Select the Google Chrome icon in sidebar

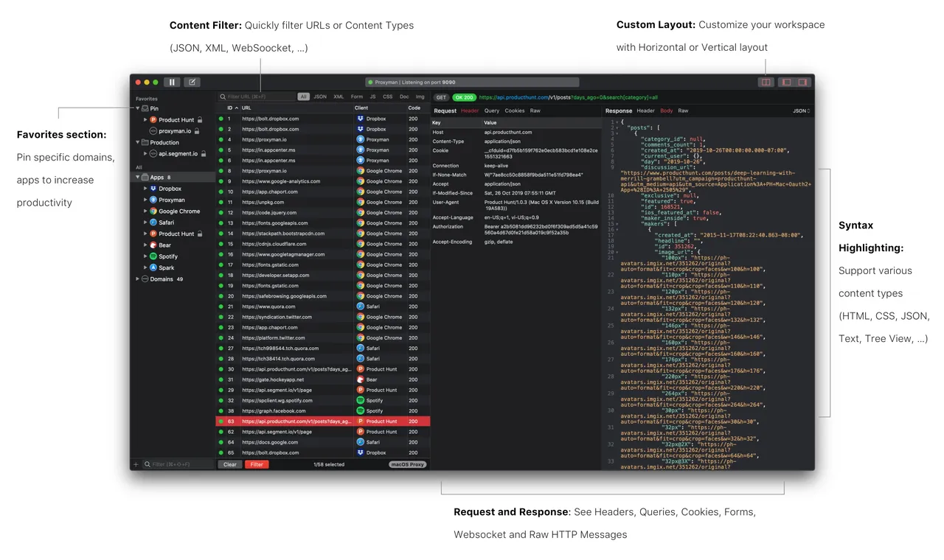(x=153, y=211)
